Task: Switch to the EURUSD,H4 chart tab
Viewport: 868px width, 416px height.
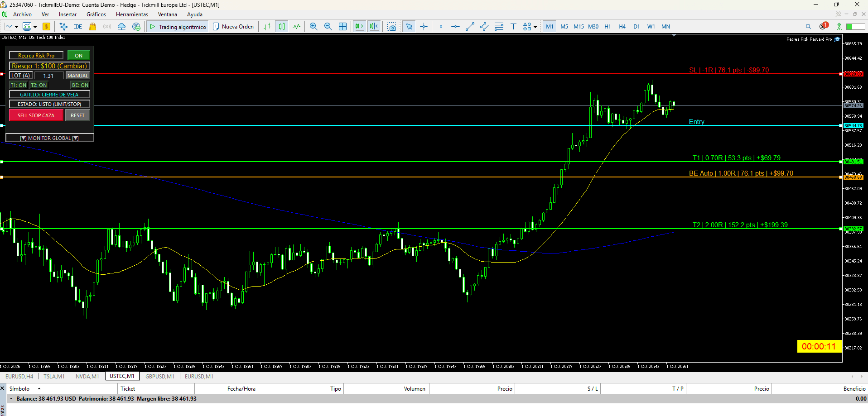Action: point(19,377)
